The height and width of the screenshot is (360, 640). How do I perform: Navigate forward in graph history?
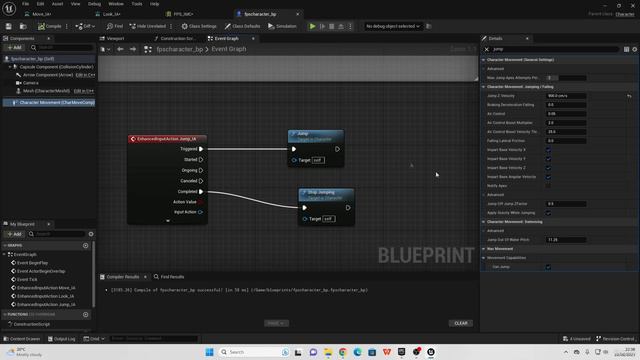point(133,49)
